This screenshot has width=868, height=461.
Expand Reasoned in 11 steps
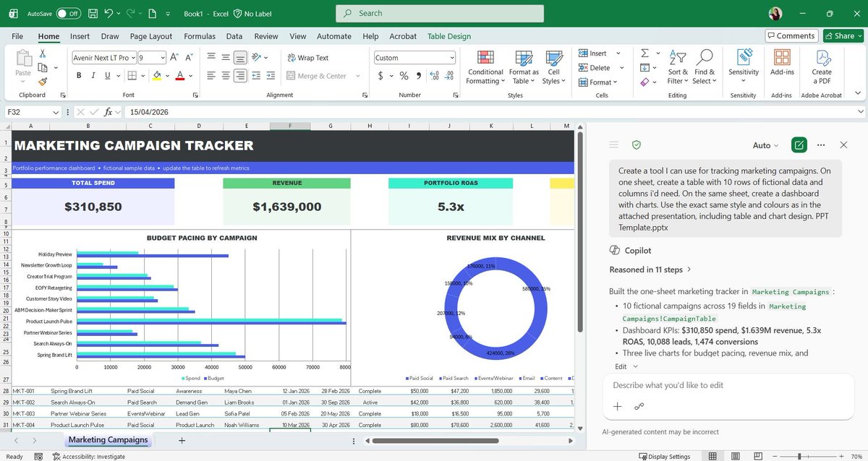650,270
